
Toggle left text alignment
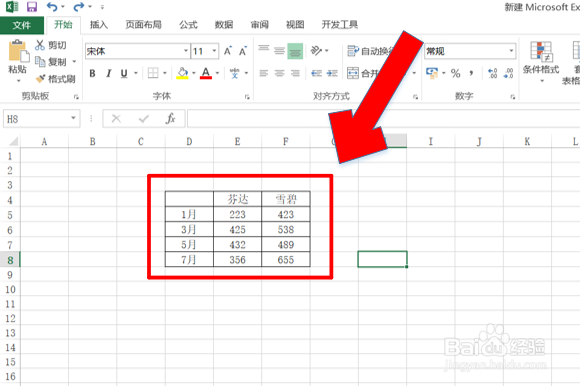point(264,73)
